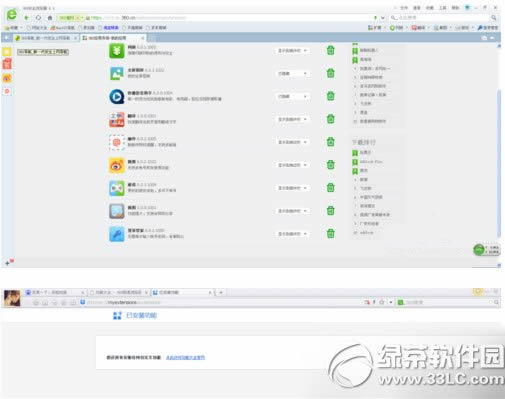Image resolution: width=505 pixels, height=399 pixels.
Task: Click the plus icon at sidebar bottom
Action: (x=7, y=263)
